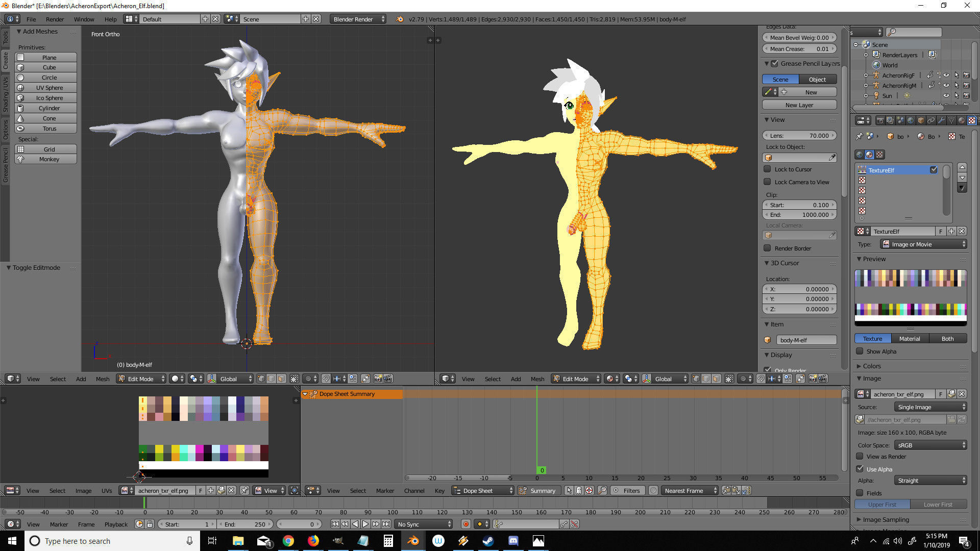Hide AcheronRigF with its eye icon
Viewport: 980px width, 551px height.
tap(946, 75)
